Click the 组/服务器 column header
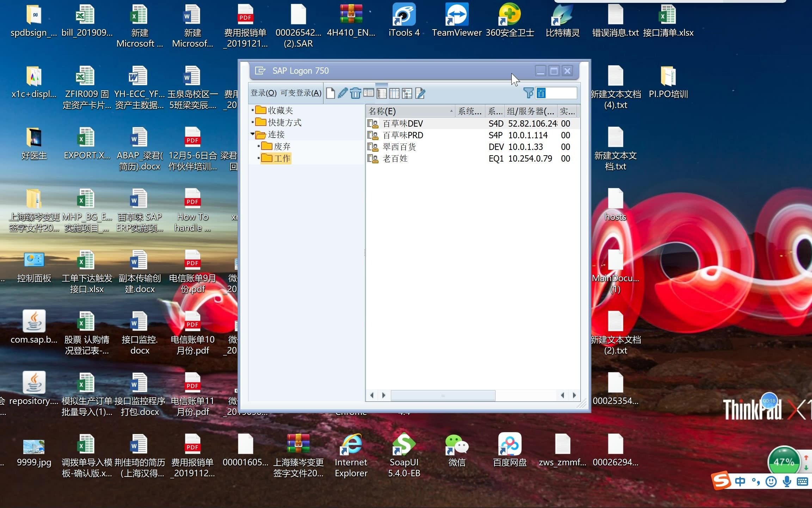The height and width of the screenshot is (508, 812). pyautogui.click(x=530, y=111)
